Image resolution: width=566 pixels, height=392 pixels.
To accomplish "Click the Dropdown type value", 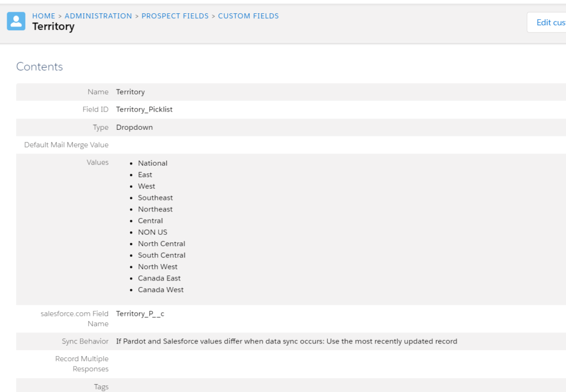I will point(134,127).
